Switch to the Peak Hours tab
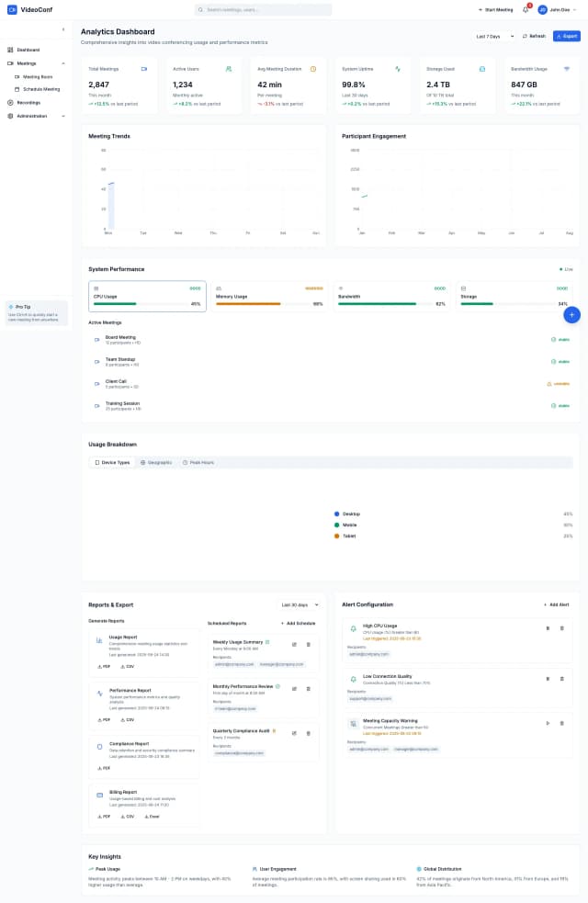Image resolution: width=588 pixels, height=903 pixels. point(198,462)
